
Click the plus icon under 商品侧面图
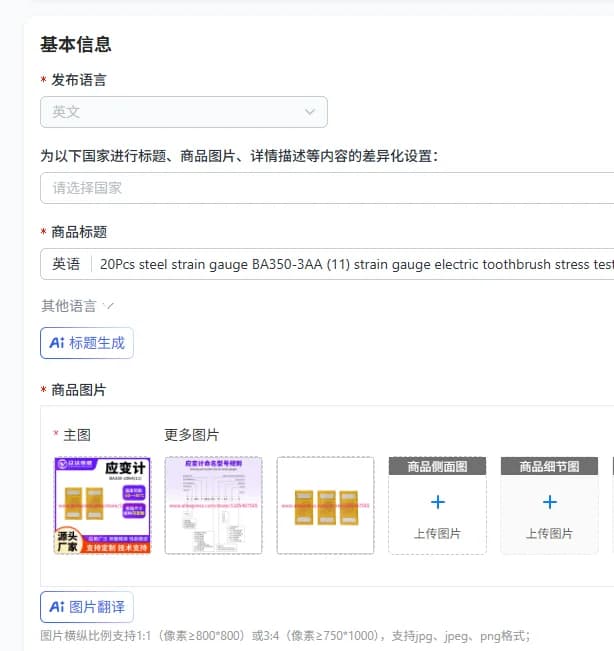click(x=438, y=502)
